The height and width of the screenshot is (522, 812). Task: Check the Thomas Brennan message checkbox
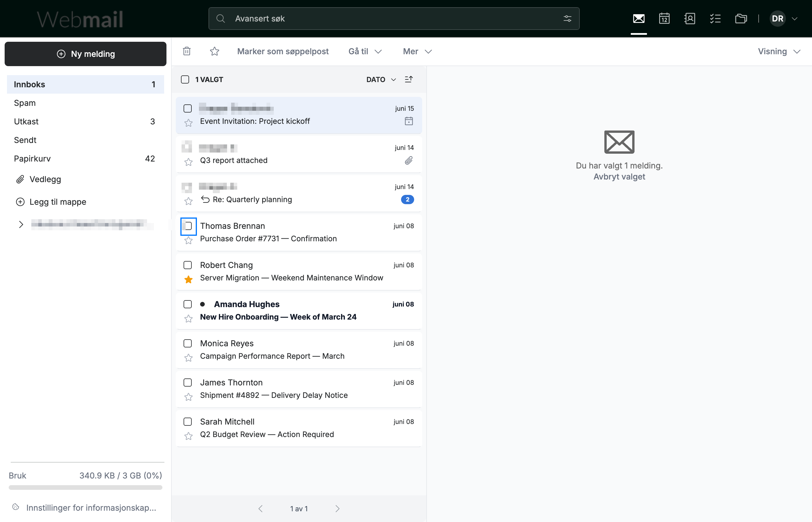[x=187, y=226]
